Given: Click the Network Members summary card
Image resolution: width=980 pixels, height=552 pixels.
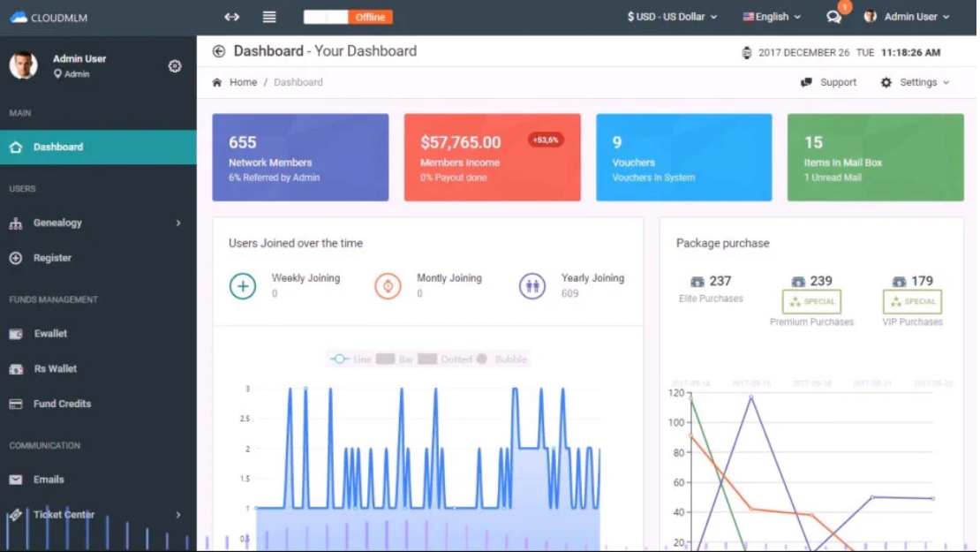Looking at the screenshot, I should point(300,157).
